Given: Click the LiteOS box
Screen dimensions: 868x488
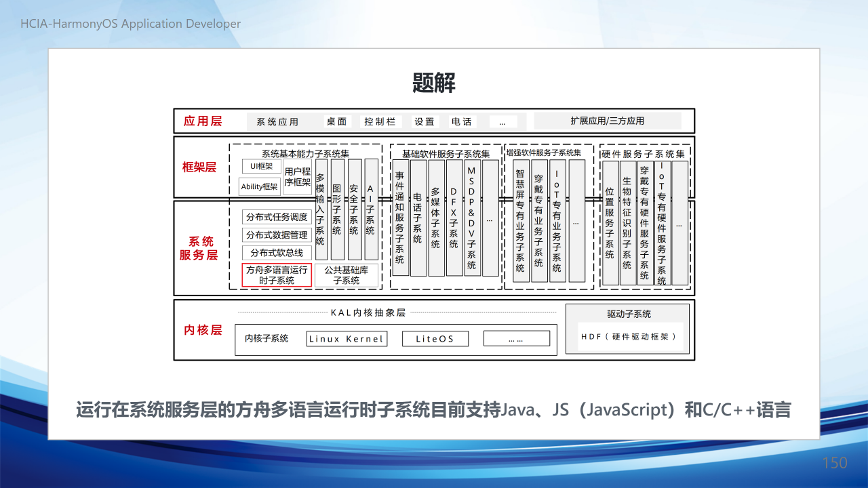Looking at the screenshot, I should tap(435, 338).
